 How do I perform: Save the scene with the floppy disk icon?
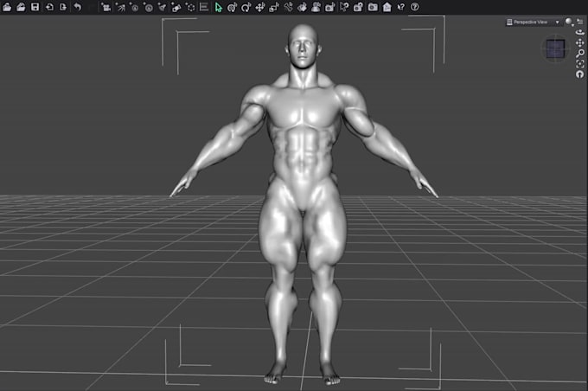pos(35,7)
